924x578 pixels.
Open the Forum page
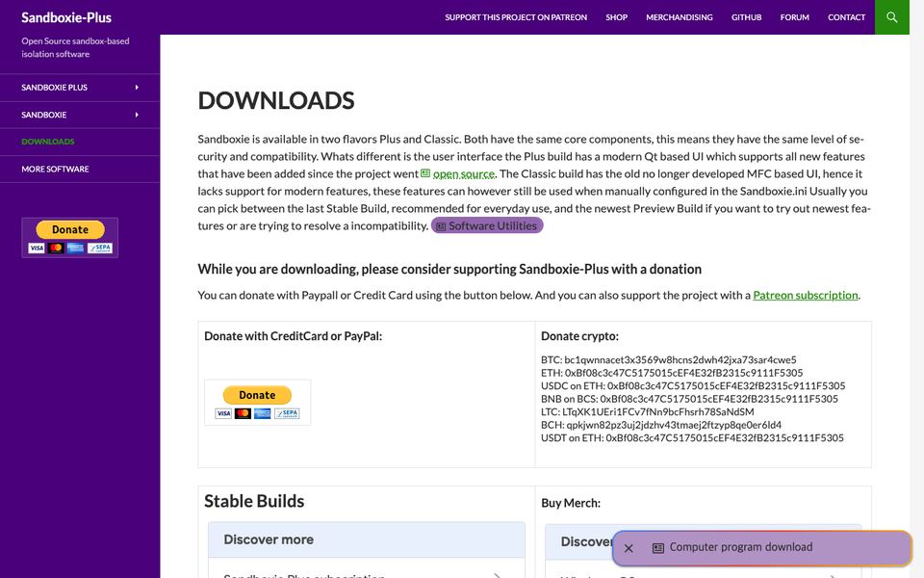point(794,17)
